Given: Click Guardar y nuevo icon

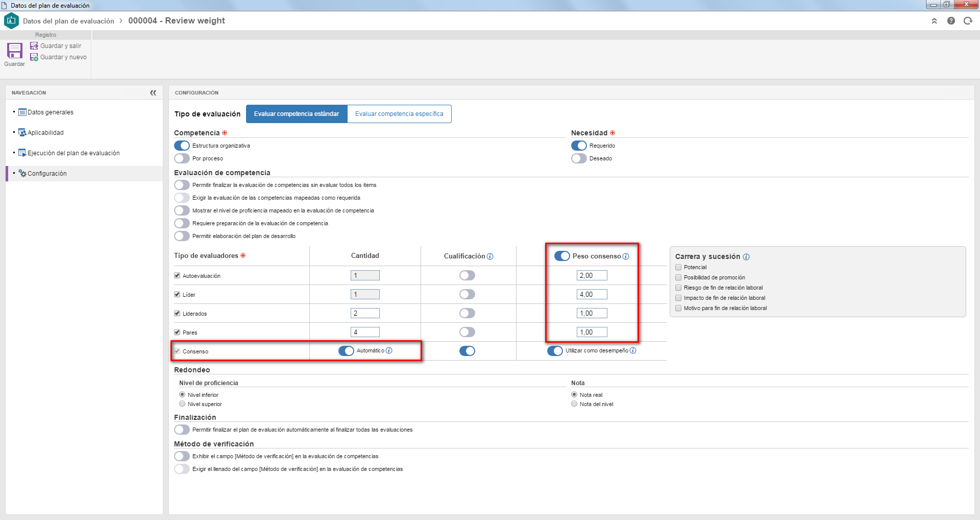Looking at the screenshot, I should 34,57.
